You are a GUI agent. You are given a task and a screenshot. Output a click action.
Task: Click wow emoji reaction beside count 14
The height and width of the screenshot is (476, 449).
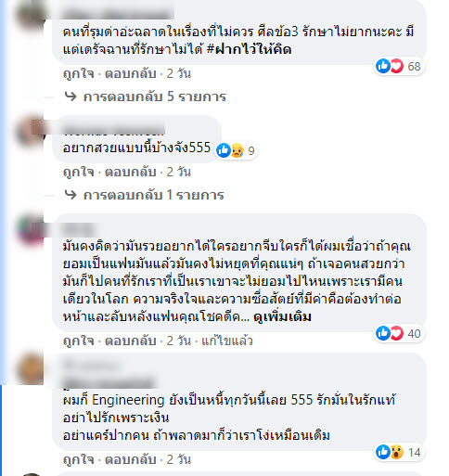click(396, 452)
